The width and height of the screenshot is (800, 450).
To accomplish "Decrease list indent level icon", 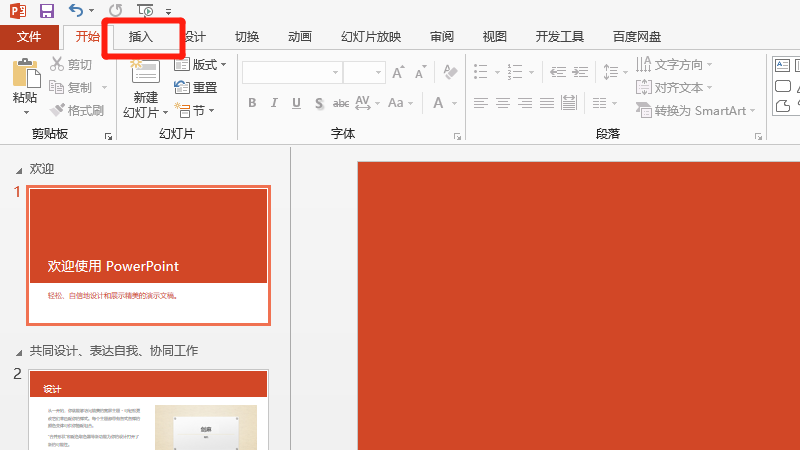I will click(558, 72).
